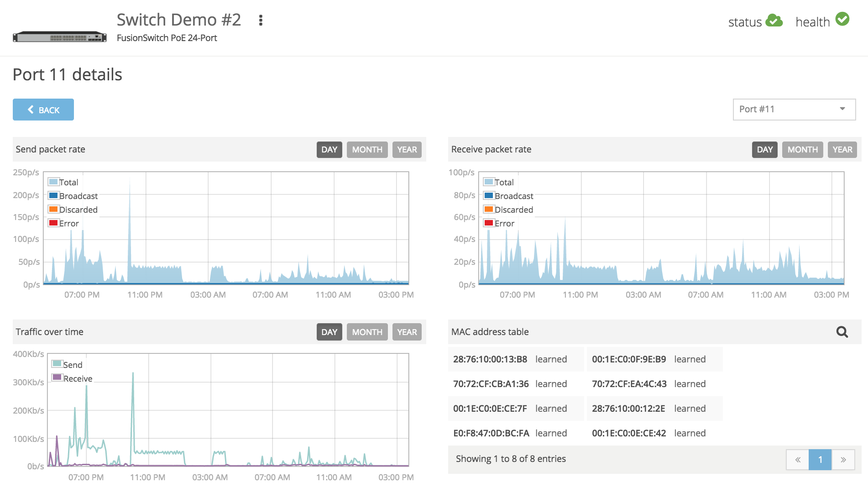
Task: Click MAC address 70:72:CF:EA:4C:43
Action: click(629, 384)
